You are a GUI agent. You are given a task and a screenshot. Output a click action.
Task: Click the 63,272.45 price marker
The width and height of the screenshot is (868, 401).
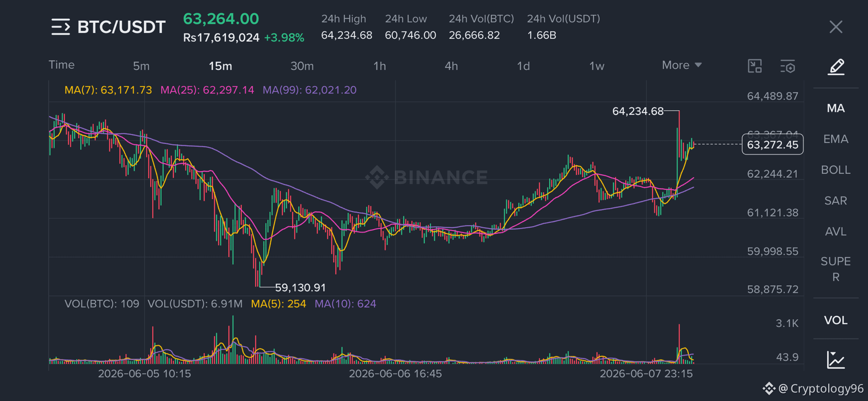[773, 144]
